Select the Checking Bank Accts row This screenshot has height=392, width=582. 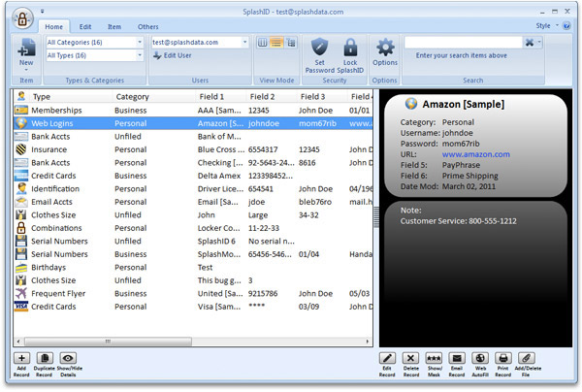point(193,163)
